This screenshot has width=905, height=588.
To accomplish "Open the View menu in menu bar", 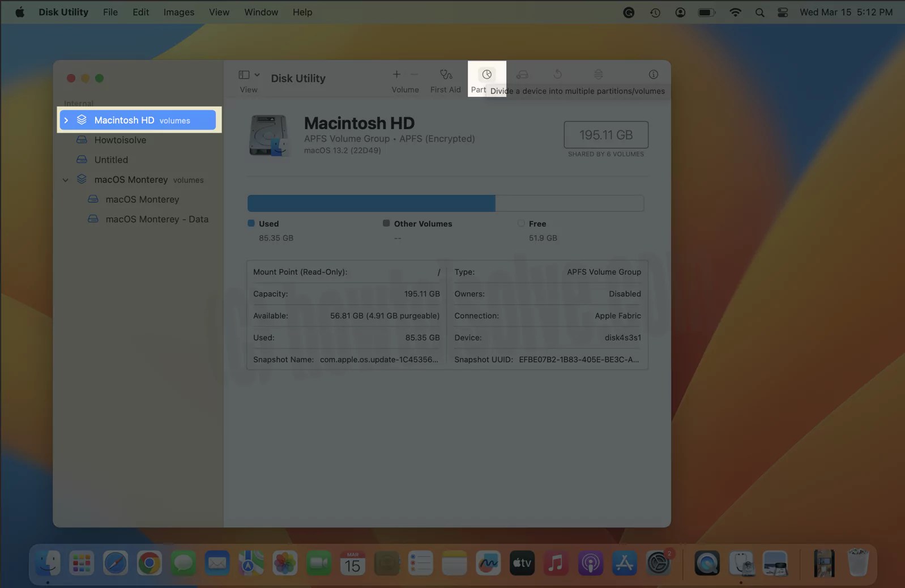I will pos(219,12).
